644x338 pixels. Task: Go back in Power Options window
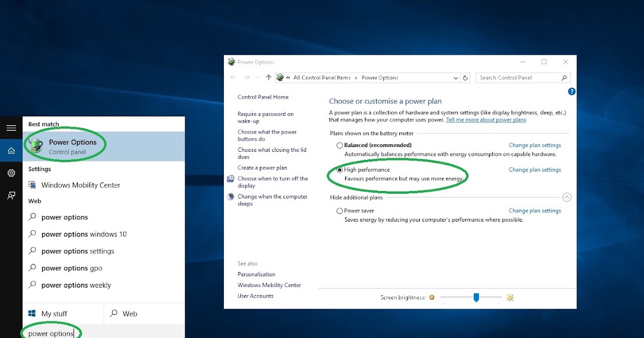tap(233, 78)
